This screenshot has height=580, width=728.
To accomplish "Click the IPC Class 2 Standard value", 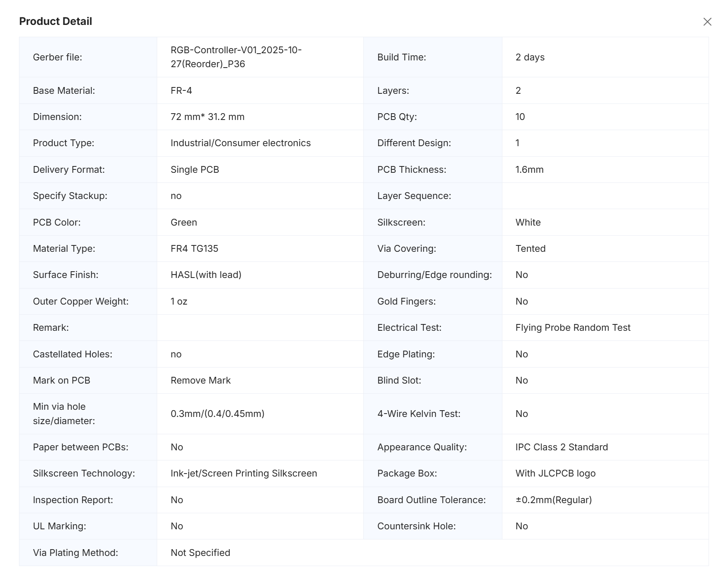I will tap(562, 447).
